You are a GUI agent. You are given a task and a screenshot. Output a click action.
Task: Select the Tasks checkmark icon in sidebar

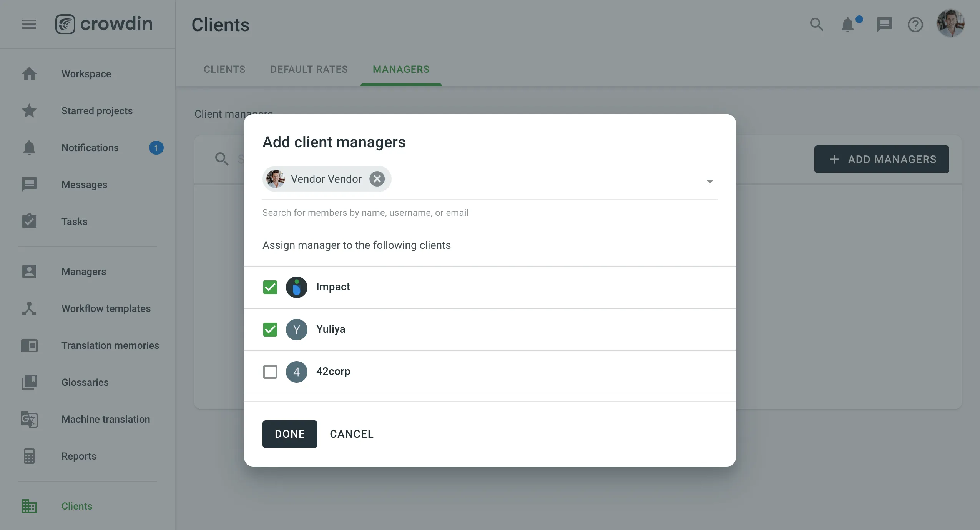(29, 221)
